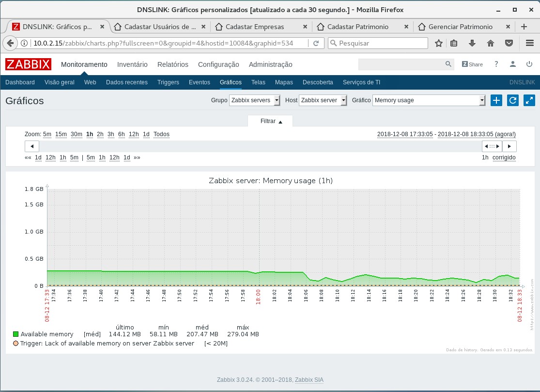The height and width of the screenshot is (392, 540).
Task: Open the Configuração menu
Action: 218,64
